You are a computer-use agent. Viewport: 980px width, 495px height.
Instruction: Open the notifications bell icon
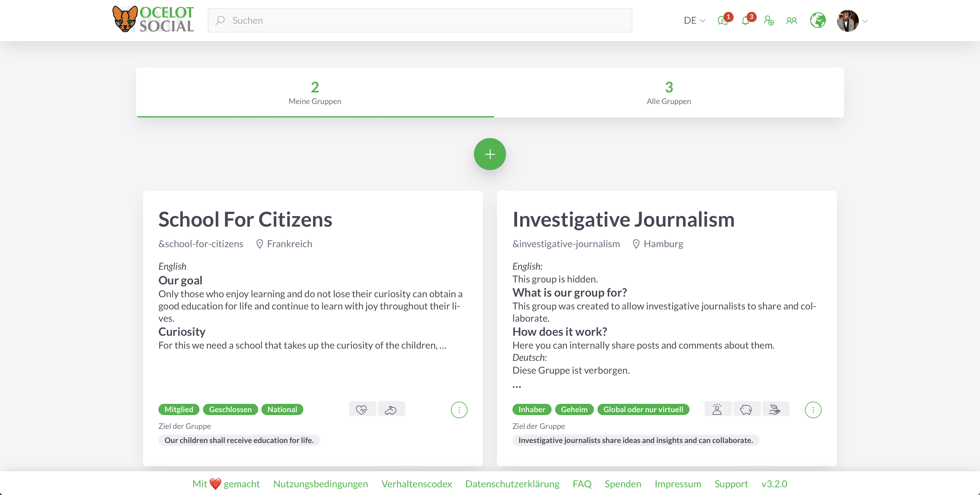(746, 21)
